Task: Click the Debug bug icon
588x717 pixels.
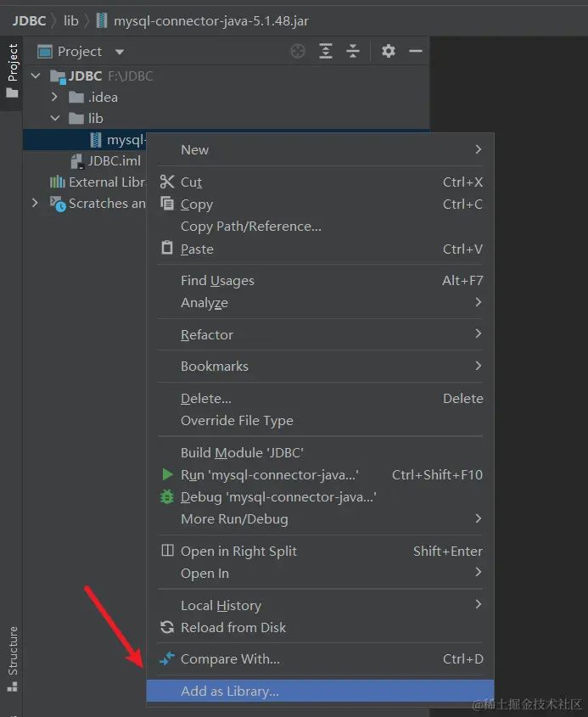Action: coord(167,497)
